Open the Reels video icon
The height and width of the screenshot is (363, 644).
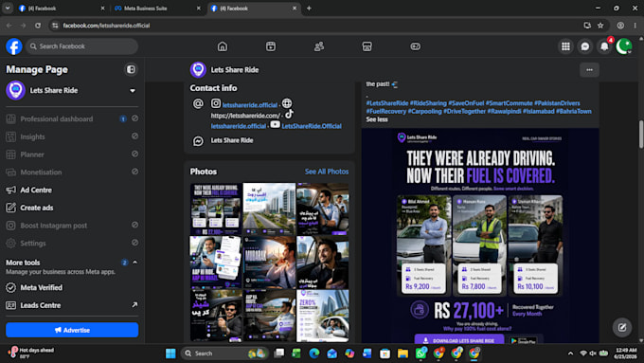[x=271, y=46]
